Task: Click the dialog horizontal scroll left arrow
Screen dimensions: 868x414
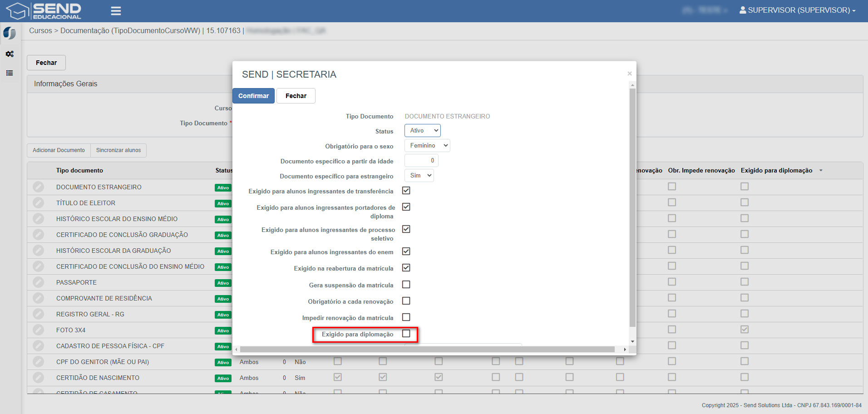Action: [236, 350]
